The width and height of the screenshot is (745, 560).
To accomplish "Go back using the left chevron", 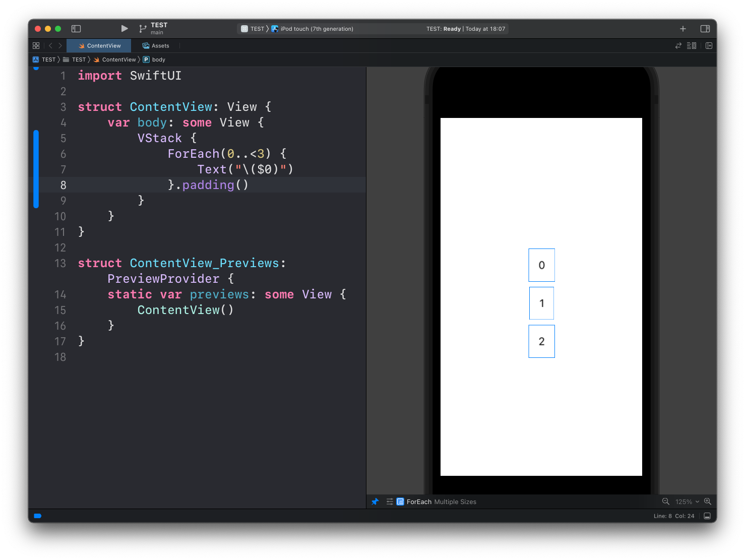I will pyautogui.click(x=50, y=46).
